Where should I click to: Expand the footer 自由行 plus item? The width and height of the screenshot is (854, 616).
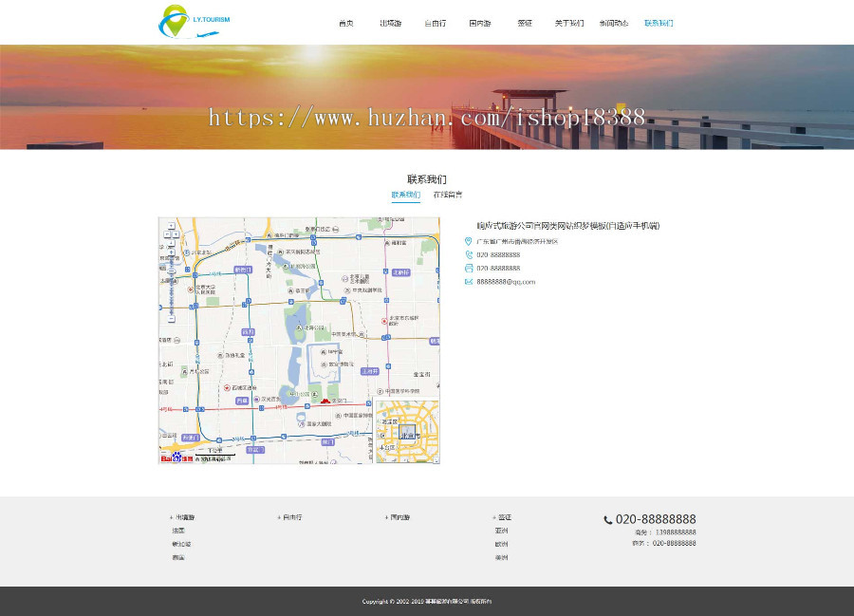pos(289,517)
